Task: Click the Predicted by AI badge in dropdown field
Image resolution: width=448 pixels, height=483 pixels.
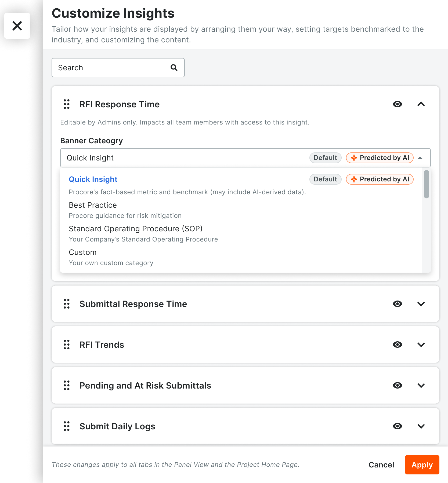Action: 380,158
